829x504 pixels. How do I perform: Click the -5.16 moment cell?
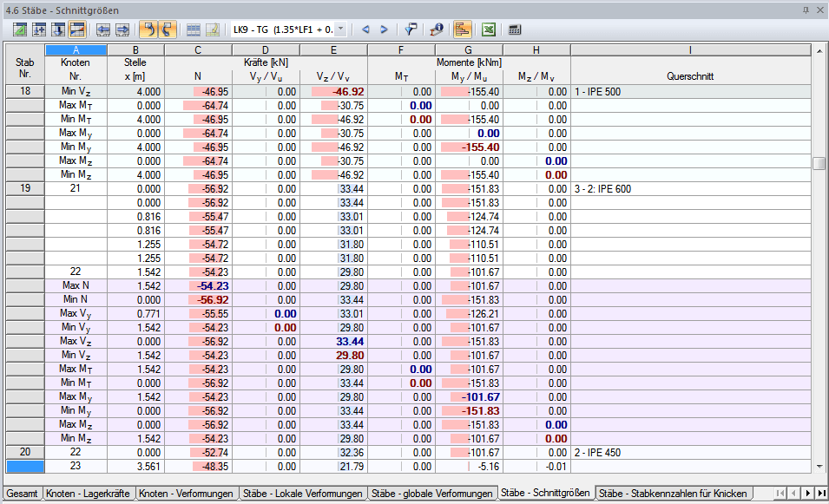(469, 466)
